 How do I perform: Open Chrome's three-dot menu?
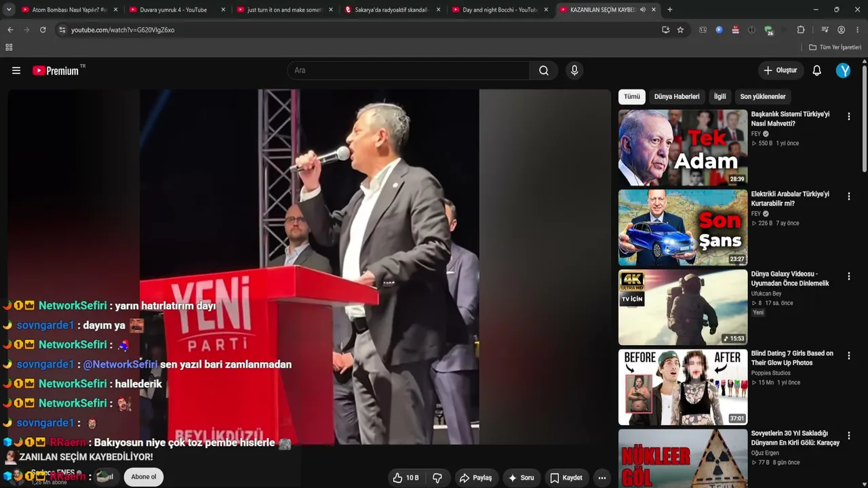(858, 30)
